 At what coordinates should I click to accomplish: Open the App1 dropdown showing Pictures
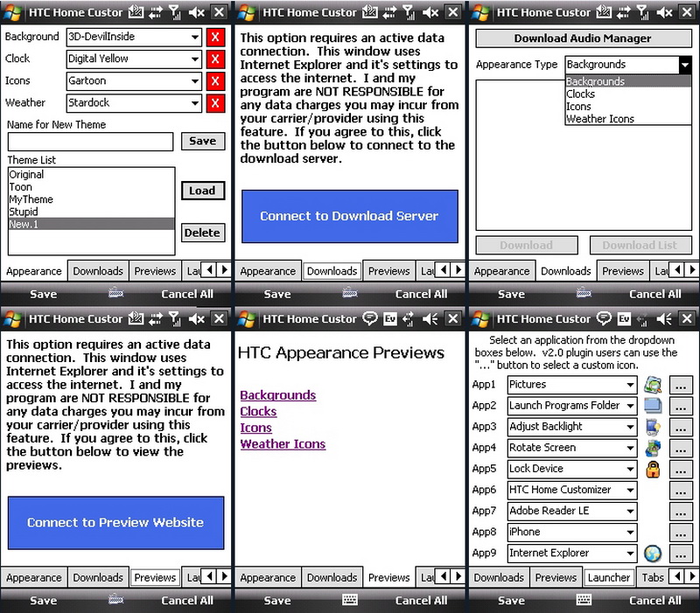click(x=572, y=385)
